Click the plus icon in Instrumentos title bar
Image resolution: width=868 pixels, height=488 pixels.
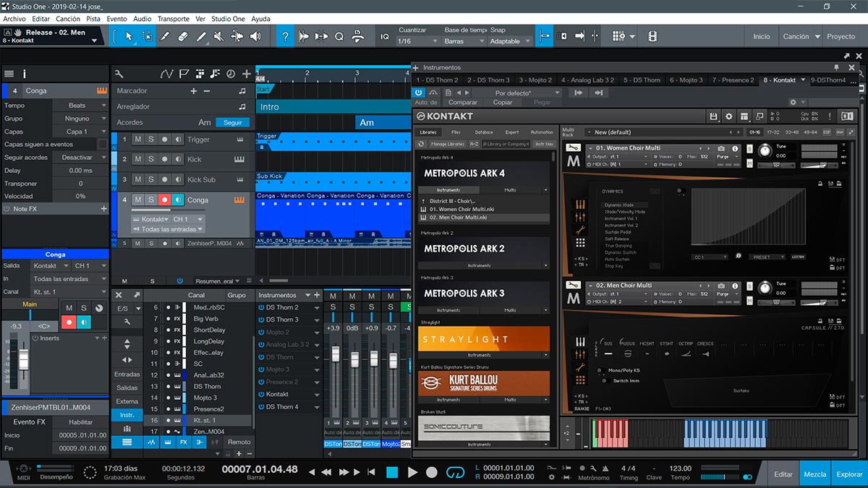click(x=417, y=67)
